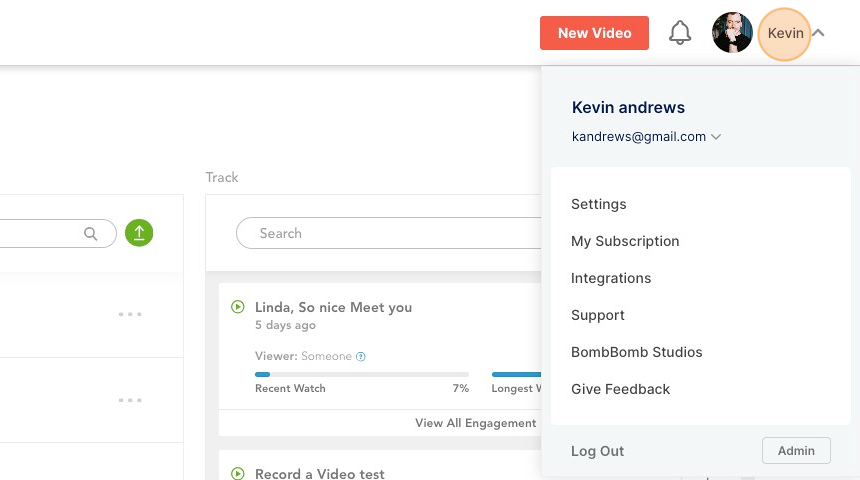
Task: Go to Integrations
Action: coord(610,278)
